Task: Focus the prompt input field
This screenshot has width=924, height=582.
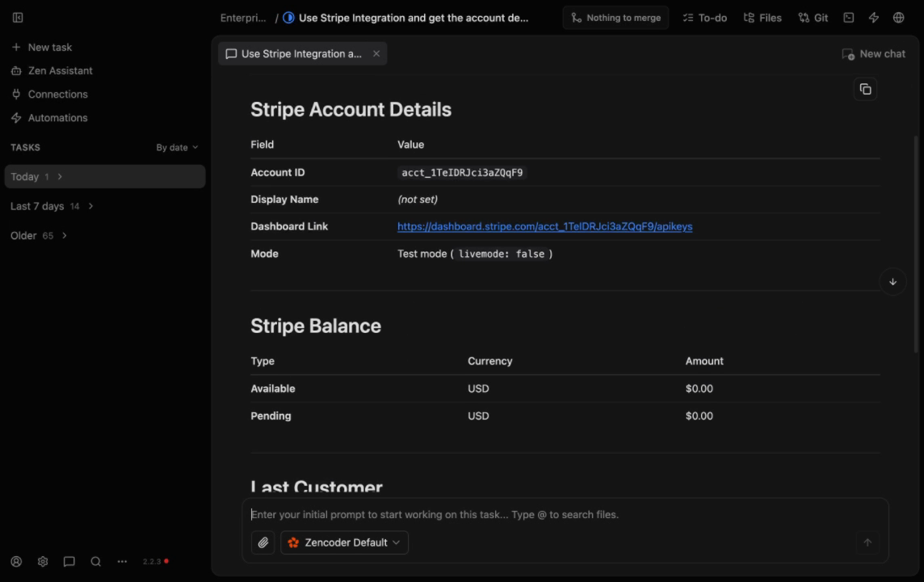Action: pos(565,515)
